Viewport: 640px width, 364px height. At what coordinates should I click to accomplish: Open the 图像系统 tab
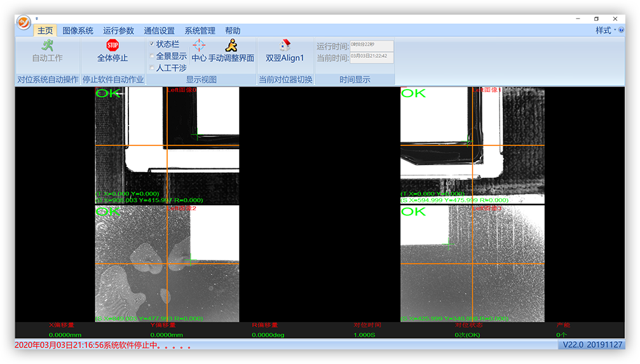point(78,30)
